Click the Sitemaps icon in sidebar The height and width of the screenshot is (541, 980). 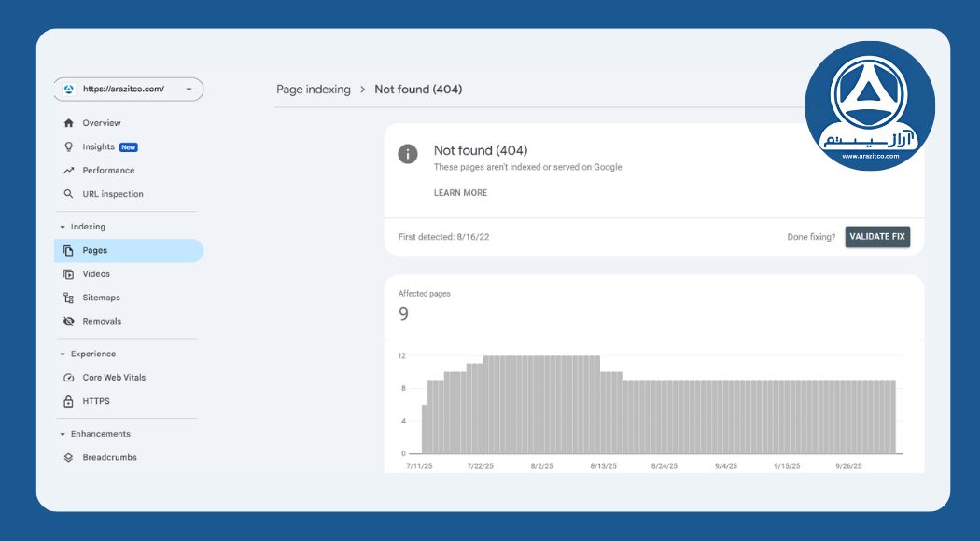tap(68, 298)
